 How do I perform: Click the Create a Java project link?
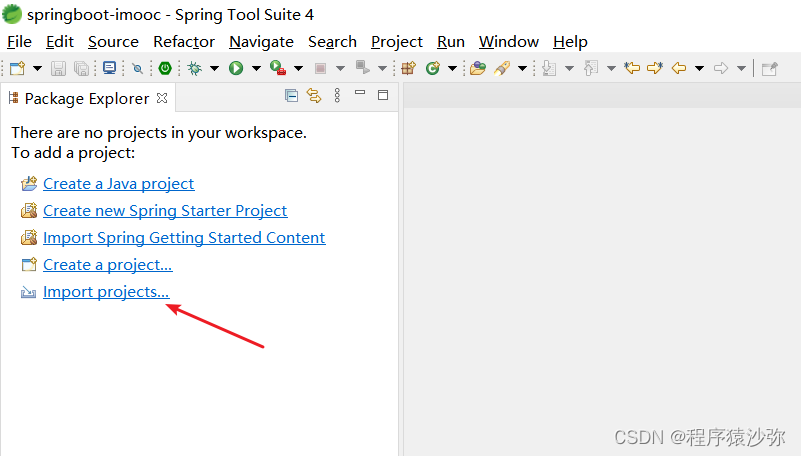tap(119, 184)
